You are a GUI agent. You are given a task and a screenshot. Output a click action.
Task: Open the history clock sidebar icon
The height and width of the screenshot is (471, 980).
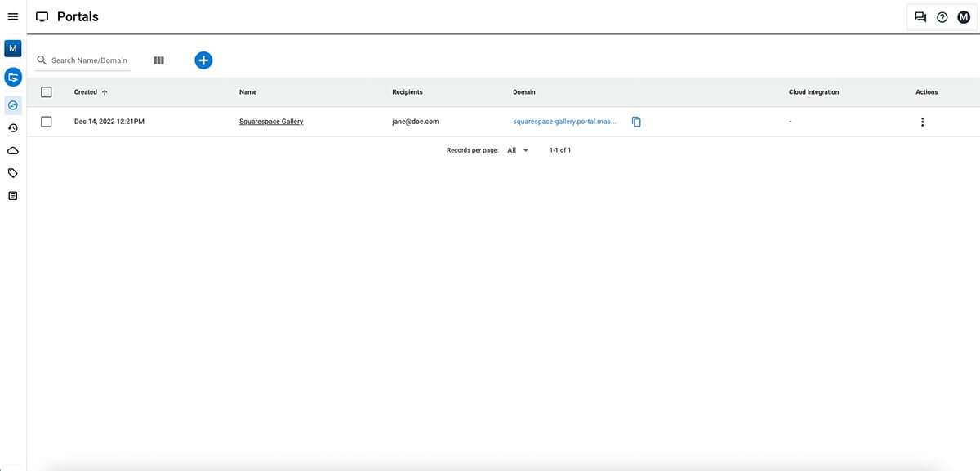coord(13,127)
